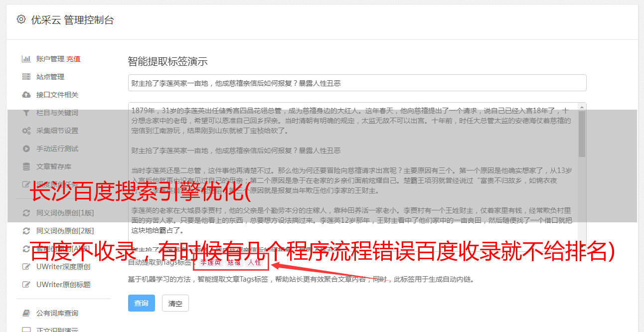Open 账户管理 bar chart icon
Screen dimensions: 644x332
(26, 59)
